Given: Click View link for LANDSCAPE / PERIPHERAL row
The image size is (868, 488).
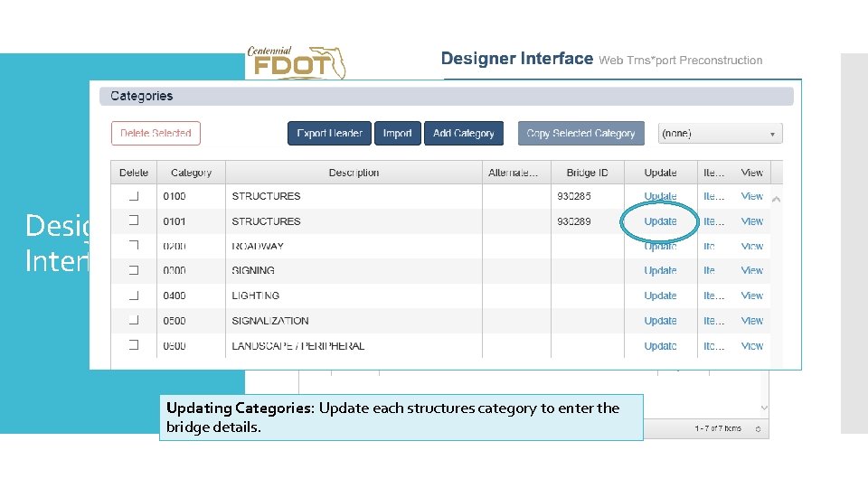Looking at the screenshot, I should (751, 346).
